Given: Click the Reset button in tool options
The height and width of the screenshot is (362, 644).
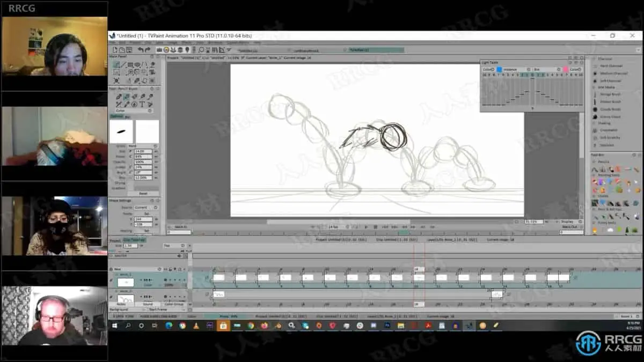Looking at the screenshot, I should point(143,194).
